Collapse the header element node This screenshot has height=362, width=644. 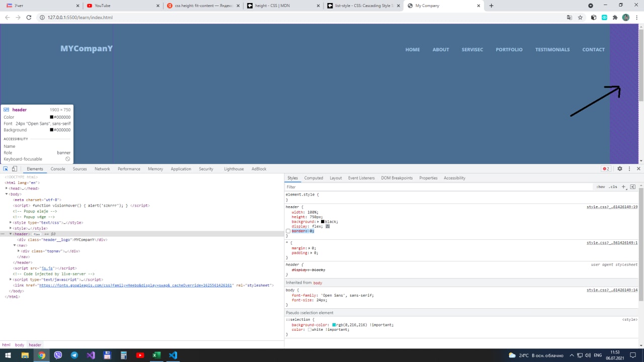tap(11, 234)
